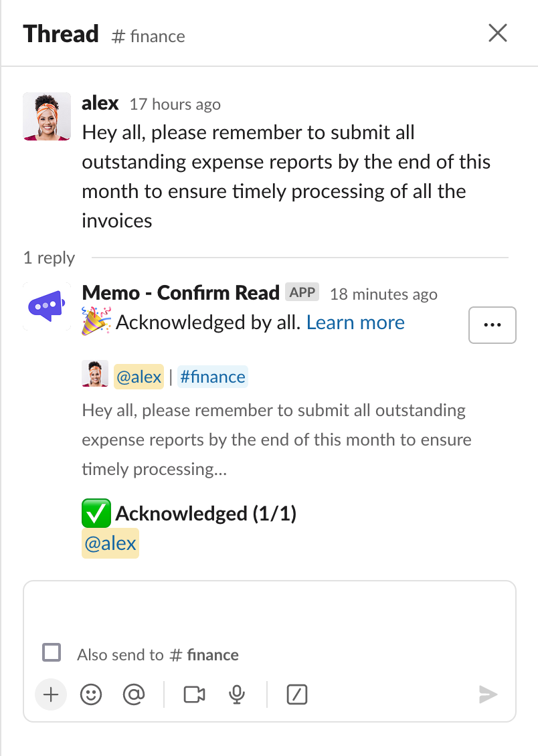
Task: Open the emoji picker
Action: pyautogui.click(x=91, y=695)
